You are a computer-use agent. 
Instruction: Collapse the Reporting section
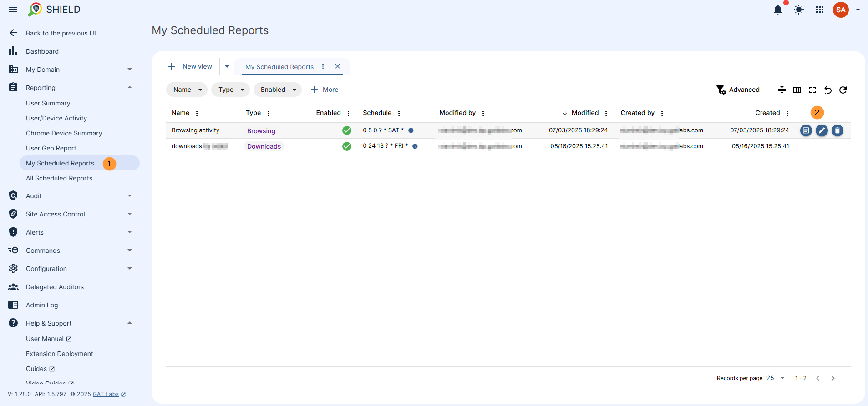point(130,87)
